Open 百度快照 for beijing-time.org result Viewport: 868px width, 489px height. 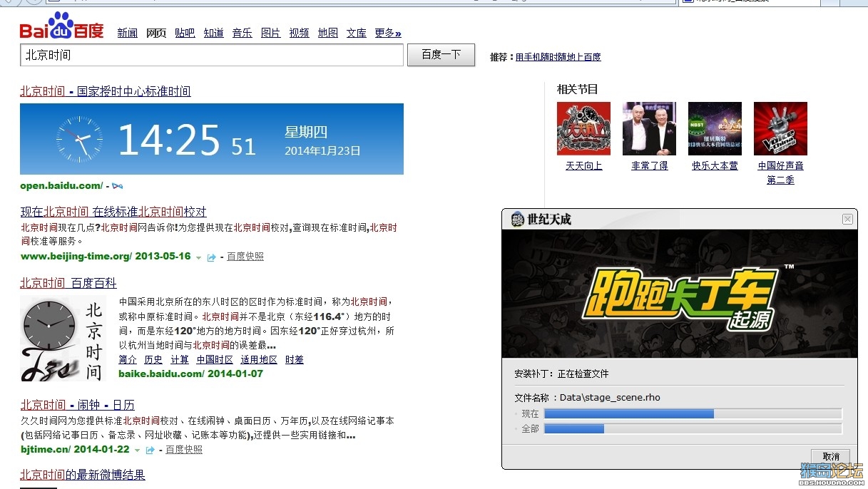(245, 257)
